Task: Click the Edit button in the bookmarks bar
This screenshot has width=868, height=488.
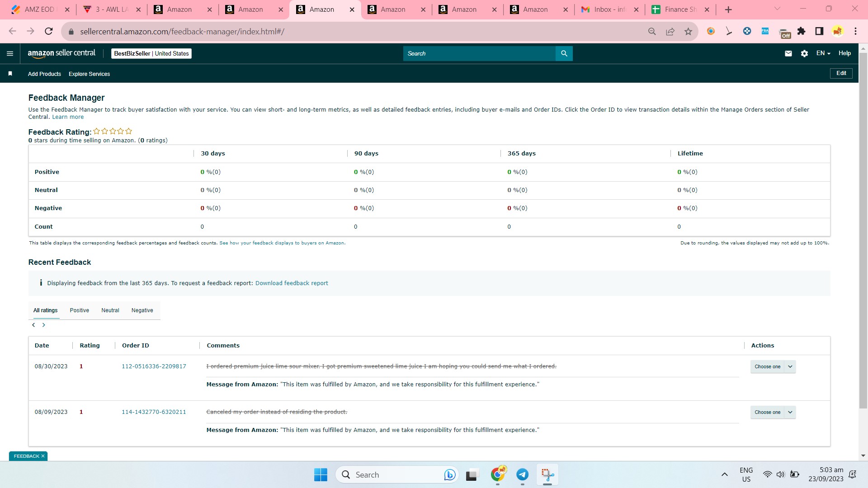Action: [841, 73]
